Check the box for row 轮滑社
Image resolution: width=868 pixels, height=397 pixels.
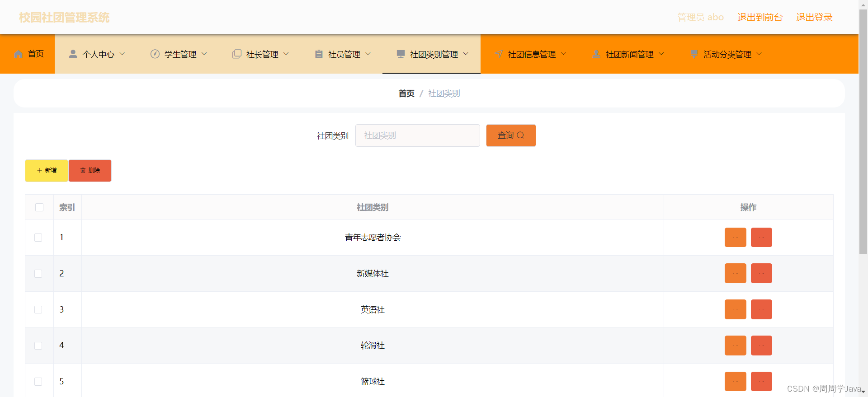pyautogui.click(x=38, y=346)
